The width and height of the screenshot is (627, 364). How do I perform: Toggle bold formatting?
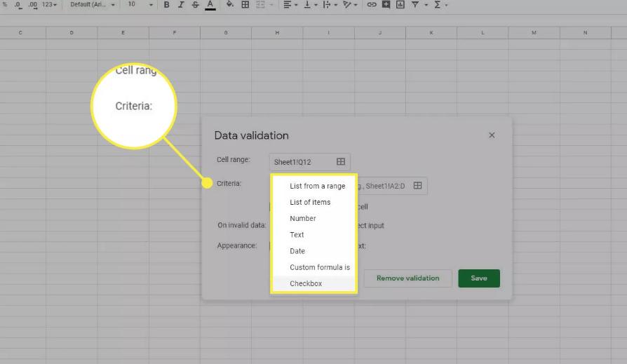pyautogui.click(x=167, y=5)
